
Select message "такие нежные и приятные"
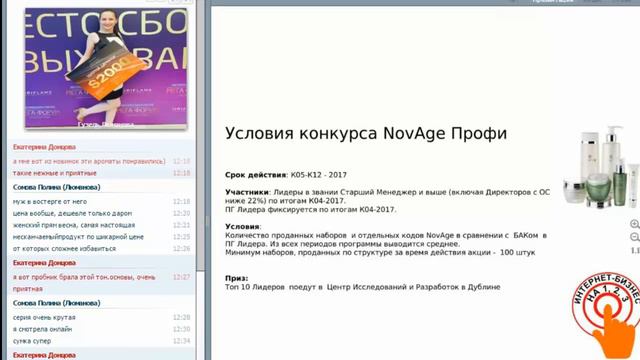pos(55,173)
